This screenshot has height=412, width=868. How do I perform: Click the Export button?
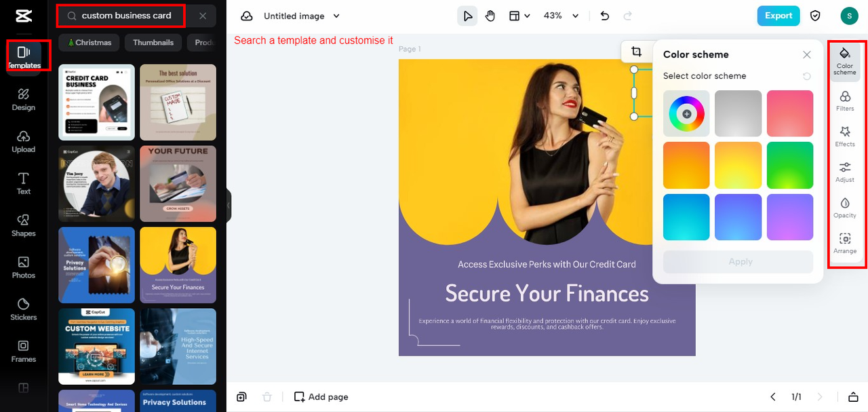tap(778, 16)
